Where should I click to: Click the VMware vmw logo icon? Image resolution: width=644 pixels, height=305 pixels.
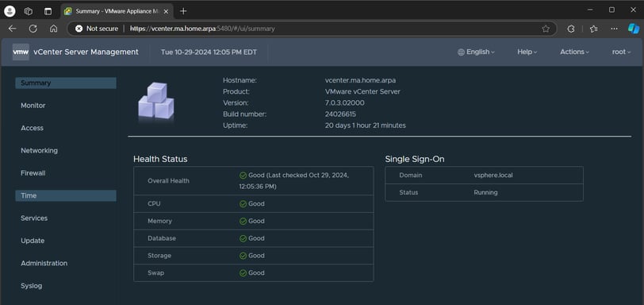click(x=21, y=52)
